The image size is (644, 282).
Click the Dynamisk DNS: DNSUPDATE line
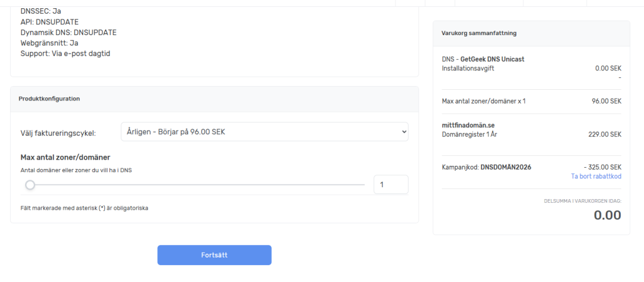[69, 32]
